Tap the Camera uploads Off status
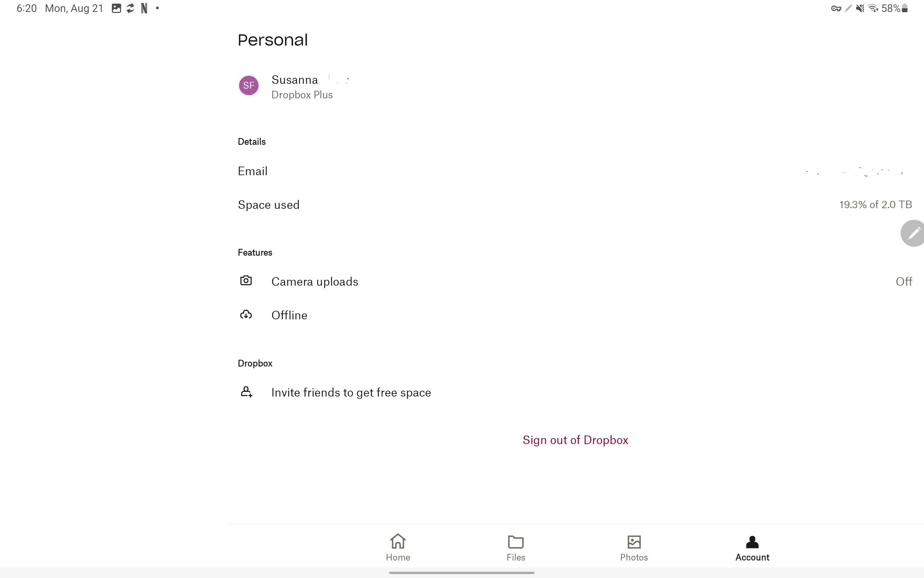924x578 pixels. point(904,281)
